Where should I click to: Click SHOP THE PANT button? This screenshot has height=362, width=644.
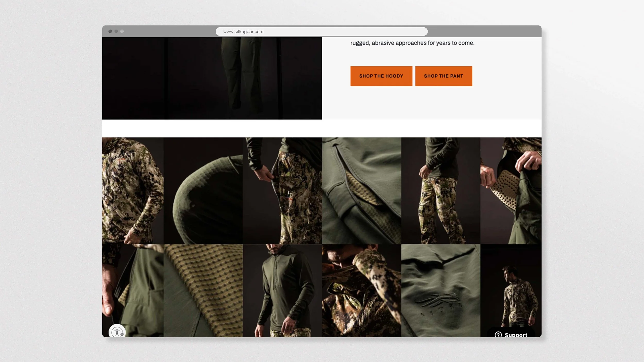(443, 76)
